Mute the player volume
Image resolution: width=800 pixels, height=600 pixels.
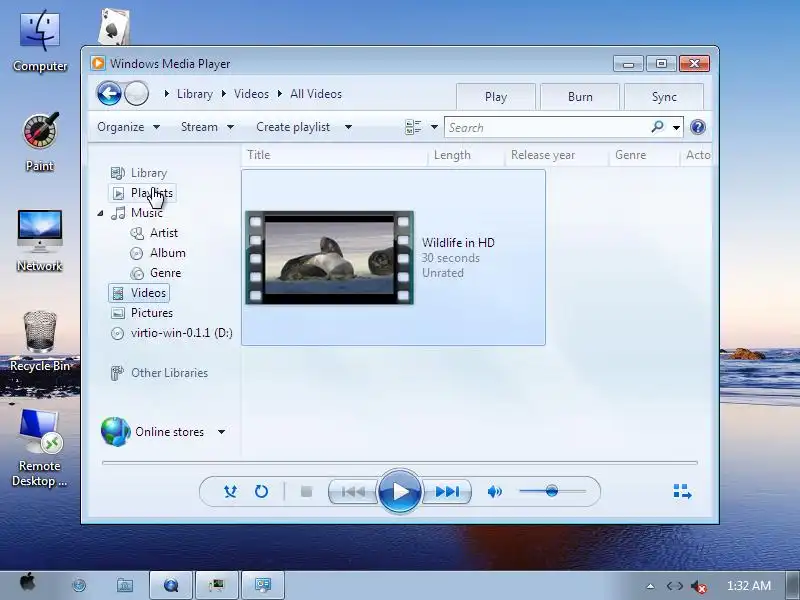pyautogui.click(x=494, y=491)
